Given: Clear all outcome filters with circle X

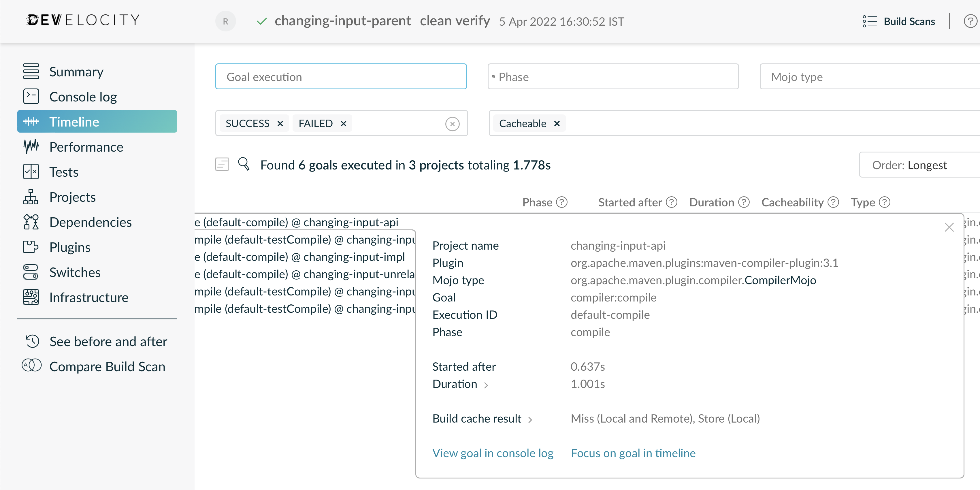Looking at the screenshot, I should pos(452,124).
